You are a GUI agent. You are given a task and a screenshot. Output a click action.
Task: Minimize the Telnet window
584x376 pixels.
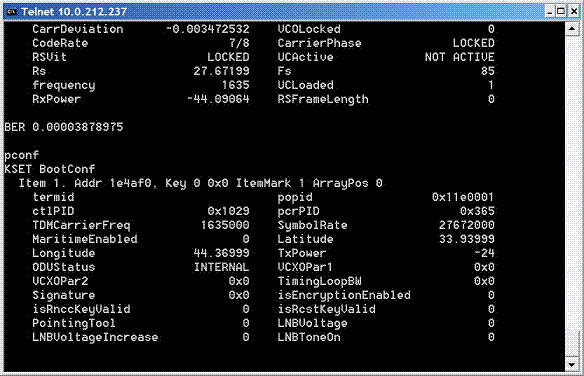[x=550, y=12]
